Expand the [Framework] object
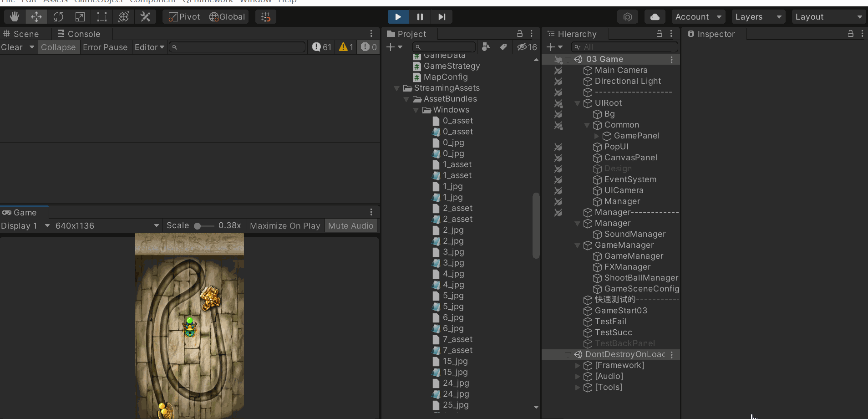Screen dimensions: 868x419 pos(577,365)
